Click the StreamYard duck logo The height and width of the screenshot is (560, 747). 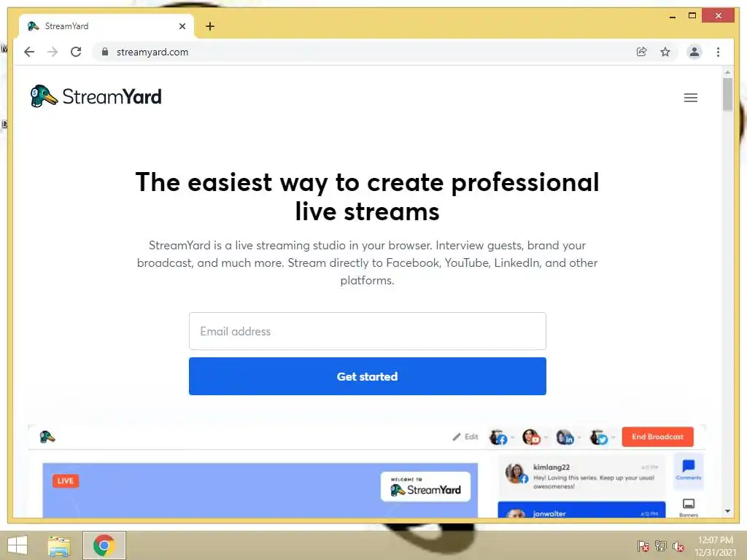pos(96,96)
